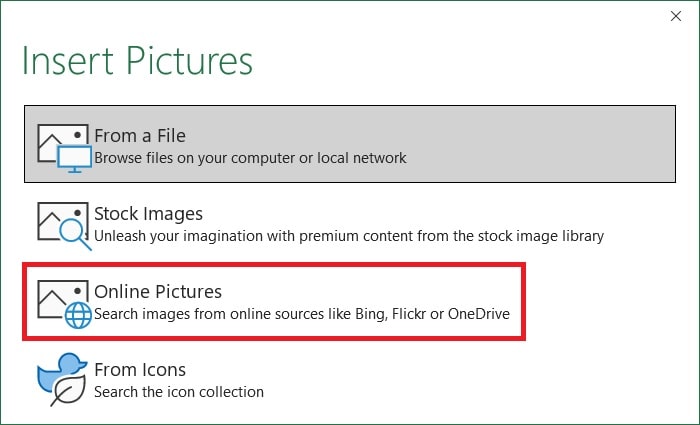The image size is (700, 425).
Task: Click 'Search the icon collection' description
Action: coord(179,392)
